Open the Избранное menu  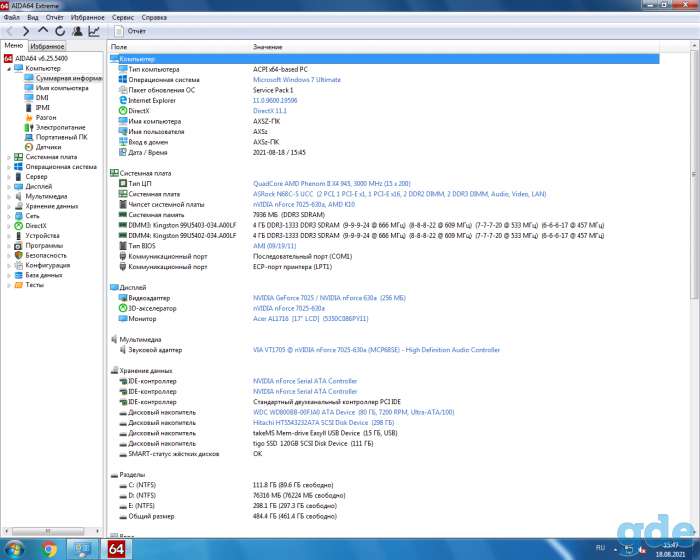click(x=88, y=17)
